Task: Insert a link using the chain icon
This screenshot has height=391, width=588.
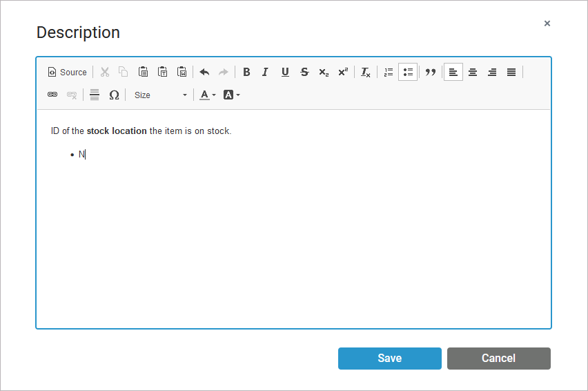Action: 52,95
